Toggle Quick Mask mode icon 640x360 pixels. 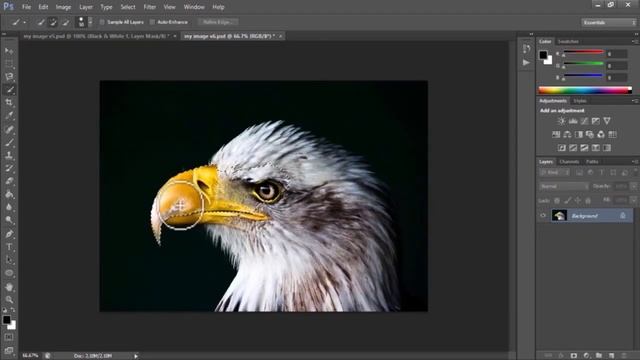click(x=9, y=337)
